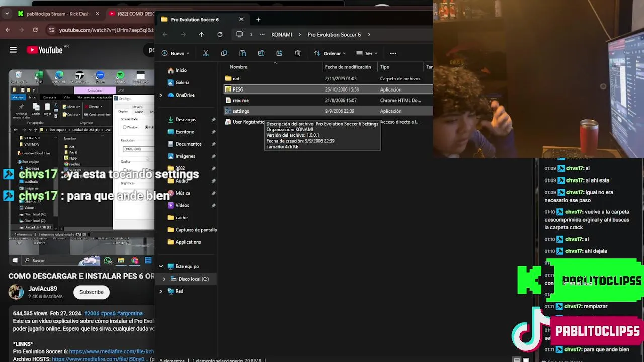644x362 pixels.
Task: Click the browser back arrow
Action: coord(8,30)
